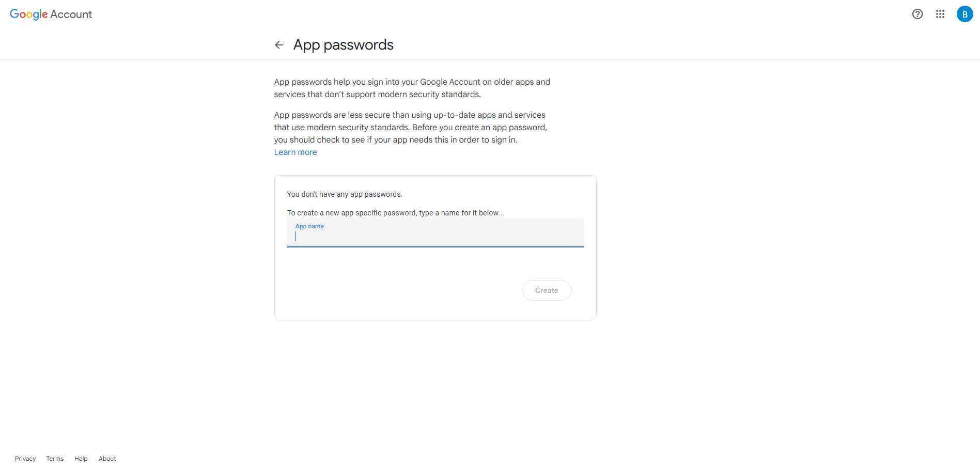980x468 pixels.
Task: Open the help question-mark icon
Action: pyautogui.click(x=917, y=14)
